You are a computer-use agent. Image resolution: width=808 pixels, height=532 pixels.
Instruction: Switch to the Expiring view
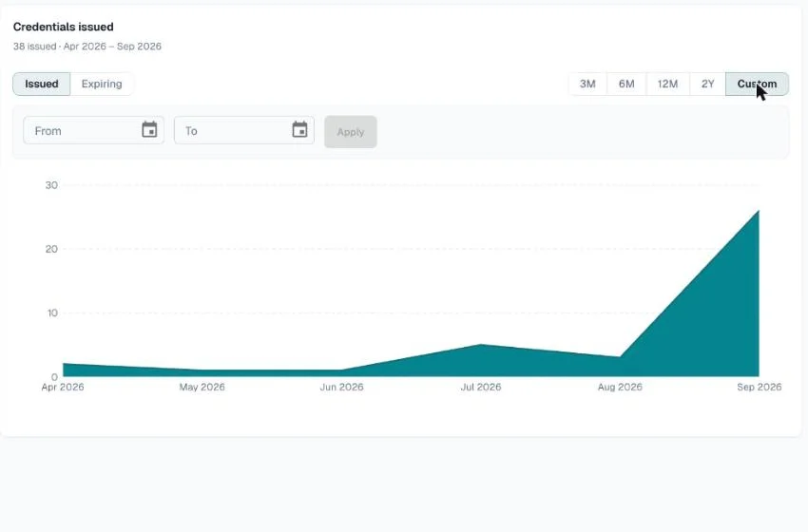[x=102, y=84]
